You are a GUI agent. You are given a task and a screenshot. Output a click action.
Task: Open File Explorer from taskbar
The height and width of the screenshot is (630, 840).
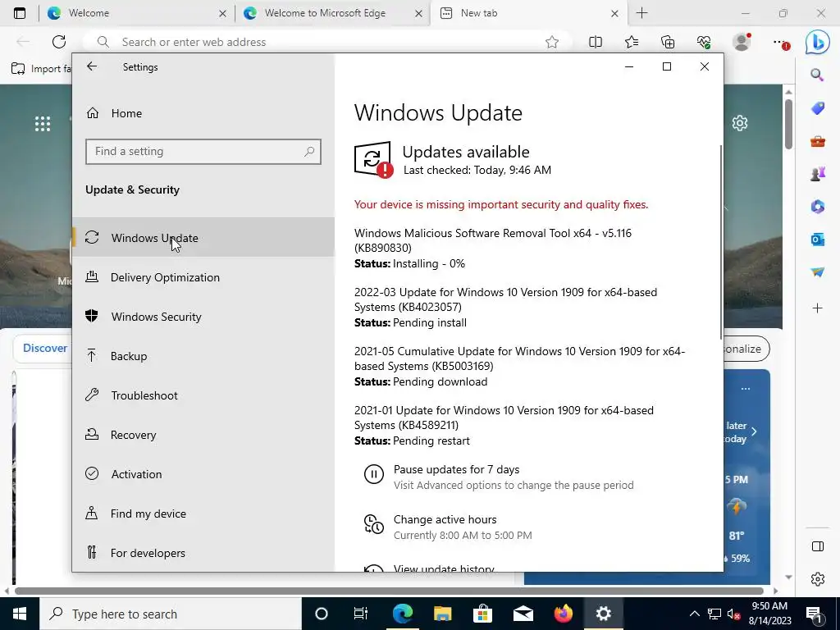pos(442,614)
